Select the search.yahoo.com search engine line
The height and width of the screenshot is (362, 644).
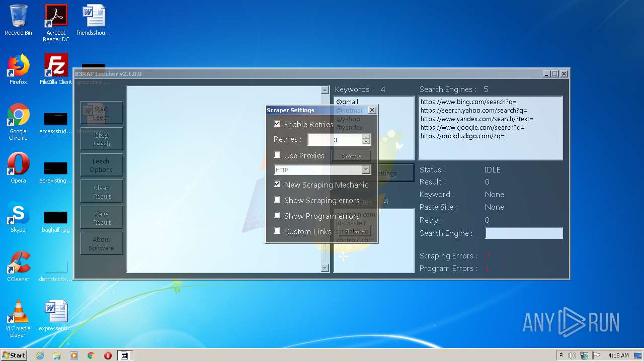pos(474,110)
